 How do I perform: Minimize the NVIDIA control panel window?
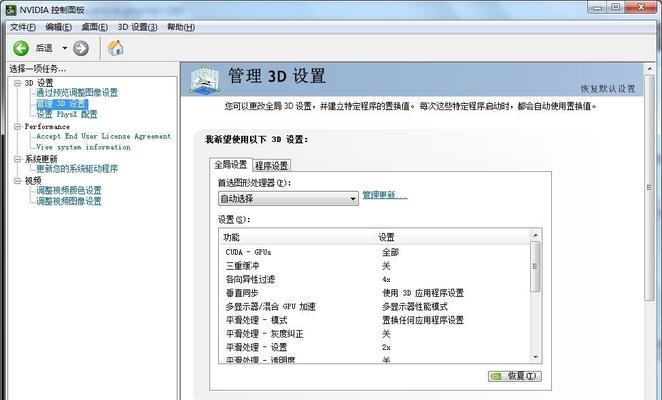(x=597, y=8)
